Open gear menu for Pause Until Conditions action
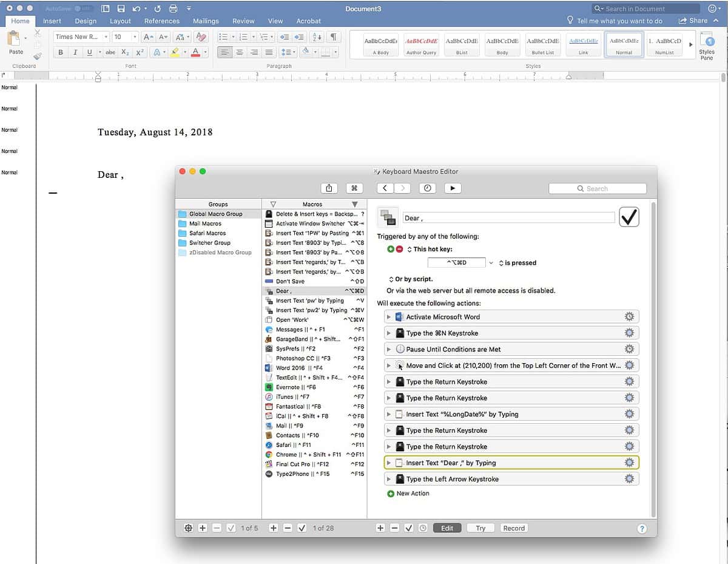 click(629, 349)
